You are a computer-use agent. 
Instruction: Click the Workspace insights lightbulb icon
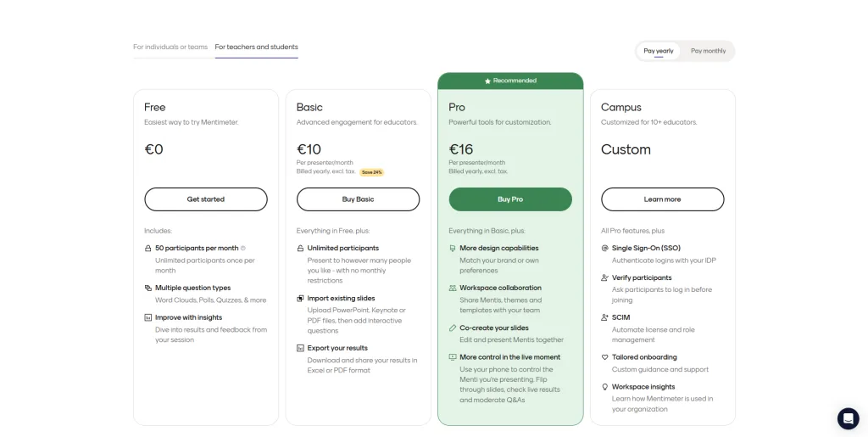click(x=604, y=387)
